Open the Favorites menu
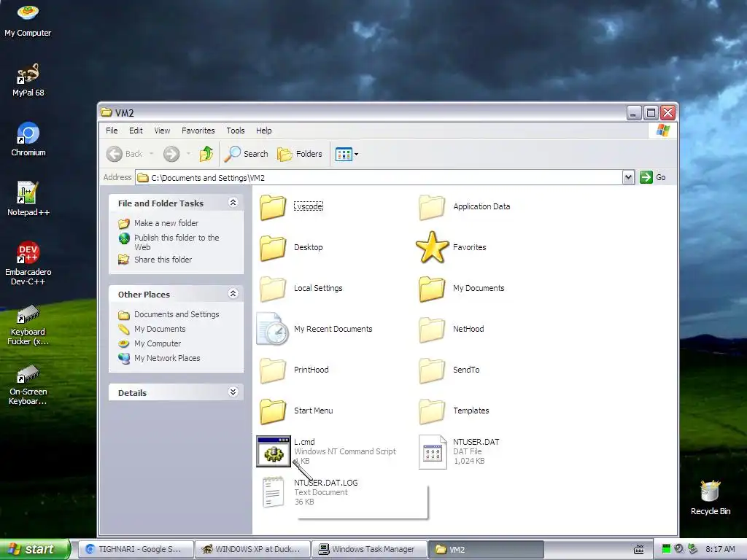 198,131
